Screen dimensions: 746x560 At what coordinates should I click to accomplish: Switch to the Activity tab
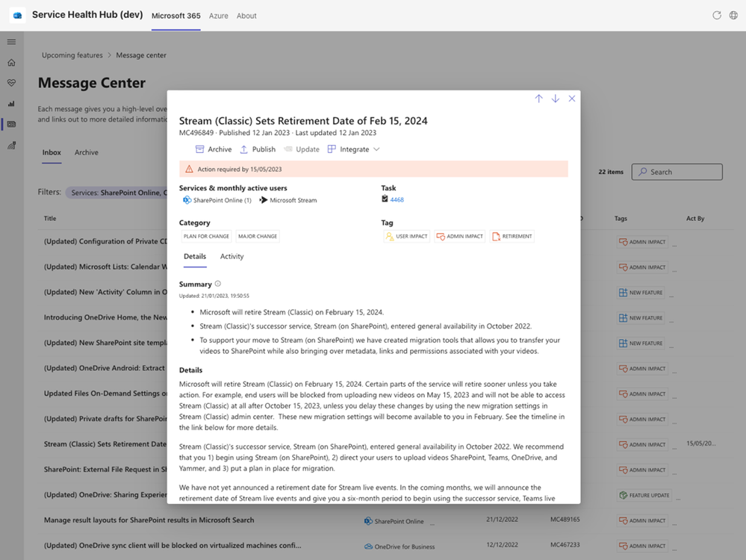[x=231, y=256]
